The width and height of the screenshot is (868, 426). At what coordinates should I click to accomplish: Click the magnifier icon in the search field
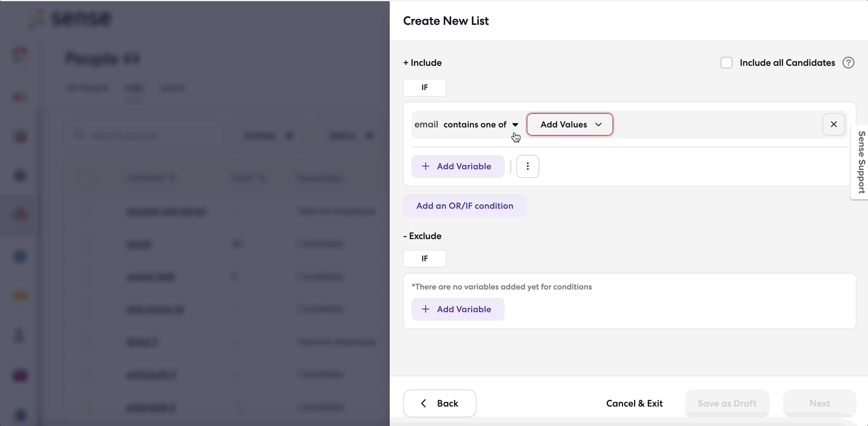point(79,135)
